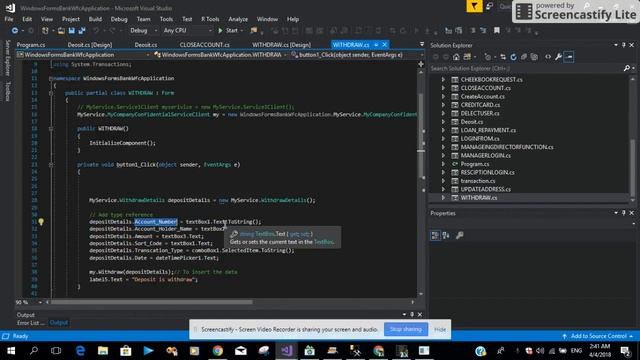This screenshot has height=360, width=640.
Task: Open the document tabs overflow dropdown
Action: coord(422,44)
